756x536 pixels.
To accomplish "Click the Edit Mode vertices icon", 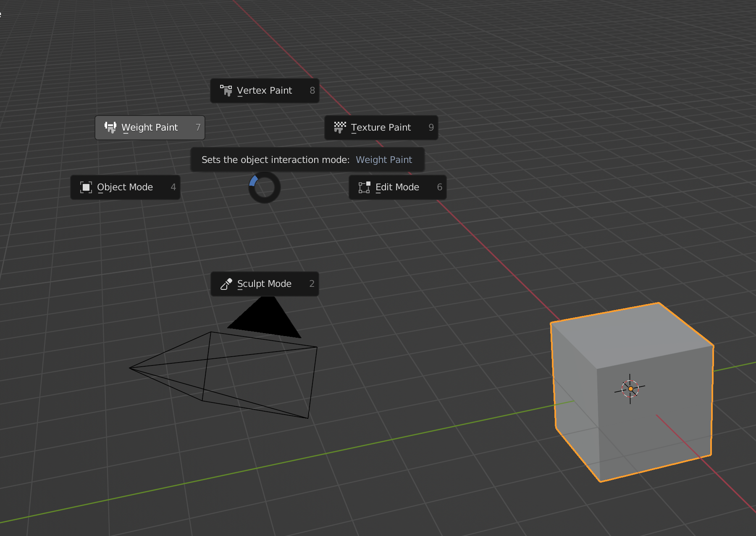I will tap(364, 187).
